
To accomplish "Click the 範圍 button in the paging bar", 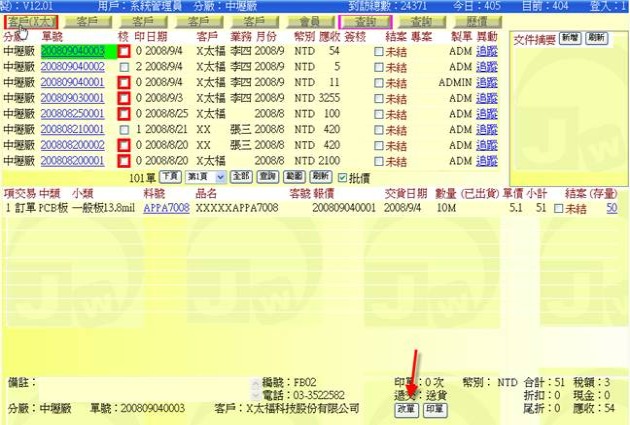I will pyautogui.click(x=293, y=176).
